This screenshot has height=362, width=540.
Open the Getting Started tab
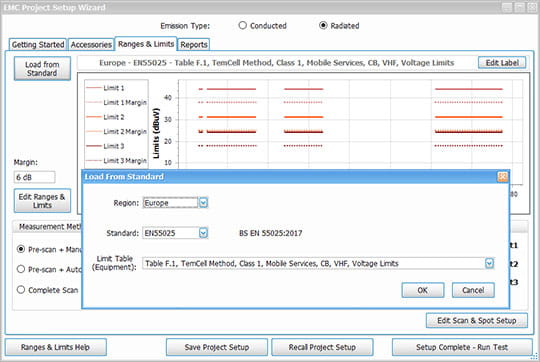38,44
